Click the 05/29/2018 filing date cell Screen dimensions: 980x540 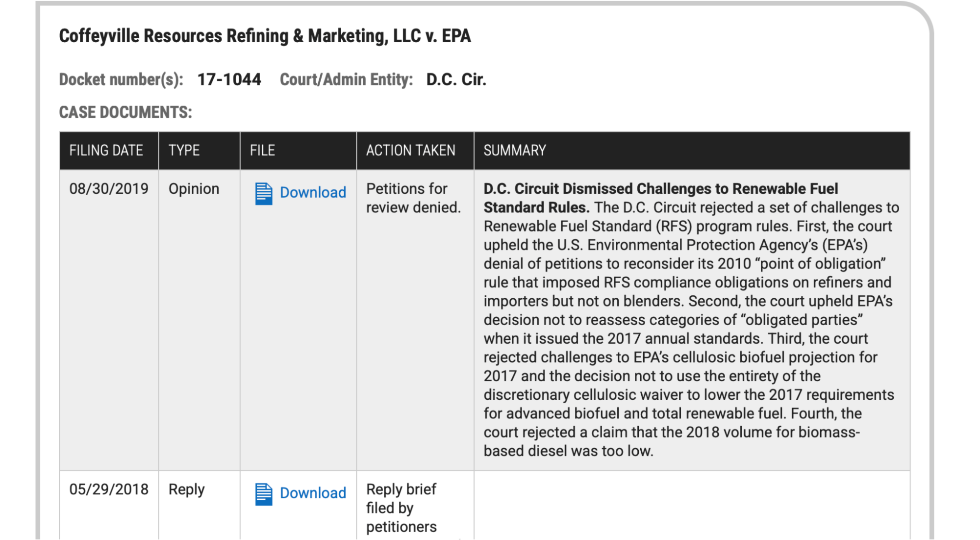109,489
